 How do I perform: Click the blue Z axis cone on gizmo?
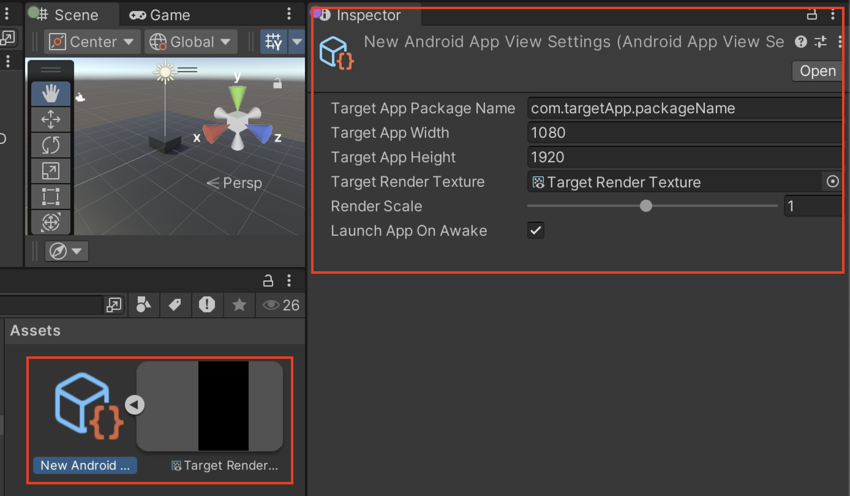coord(260,132)
